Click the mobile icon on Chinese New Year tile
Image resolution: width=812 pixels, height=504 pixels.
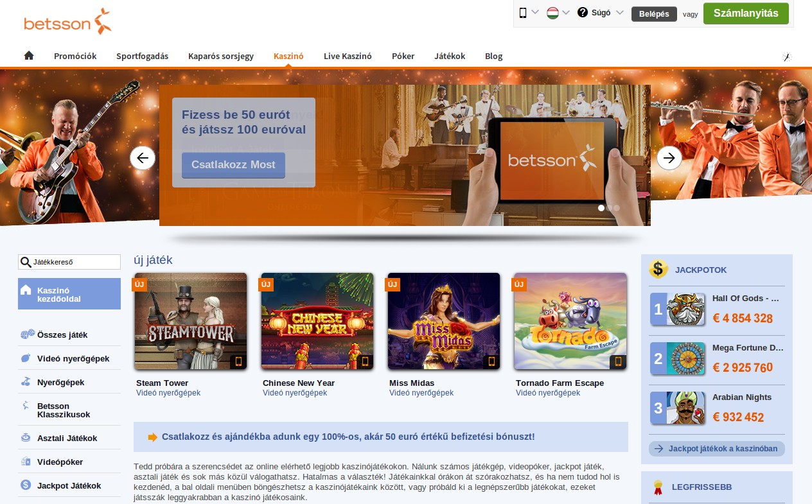click(365, 361)
